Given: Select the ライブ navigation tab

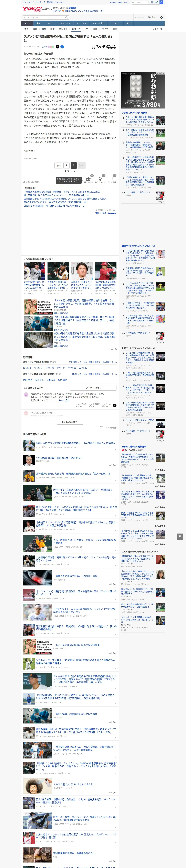Looking at the screenshot, I should click(49, 23).
